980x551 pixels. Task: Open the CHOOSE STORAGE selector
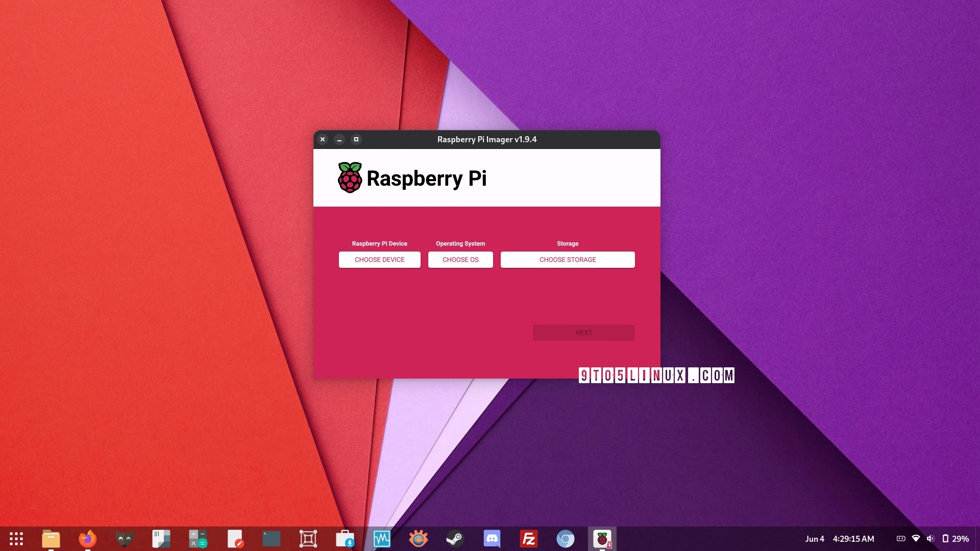[567, 259]
